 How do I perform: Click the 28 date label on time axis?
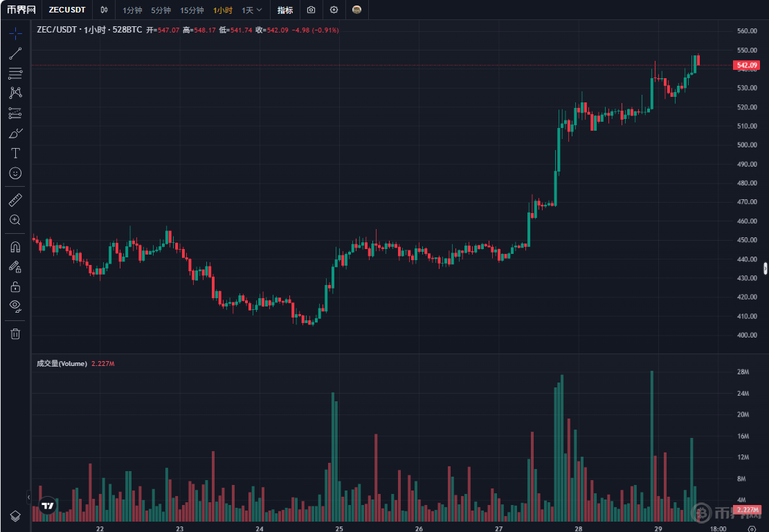pos(579,529)
